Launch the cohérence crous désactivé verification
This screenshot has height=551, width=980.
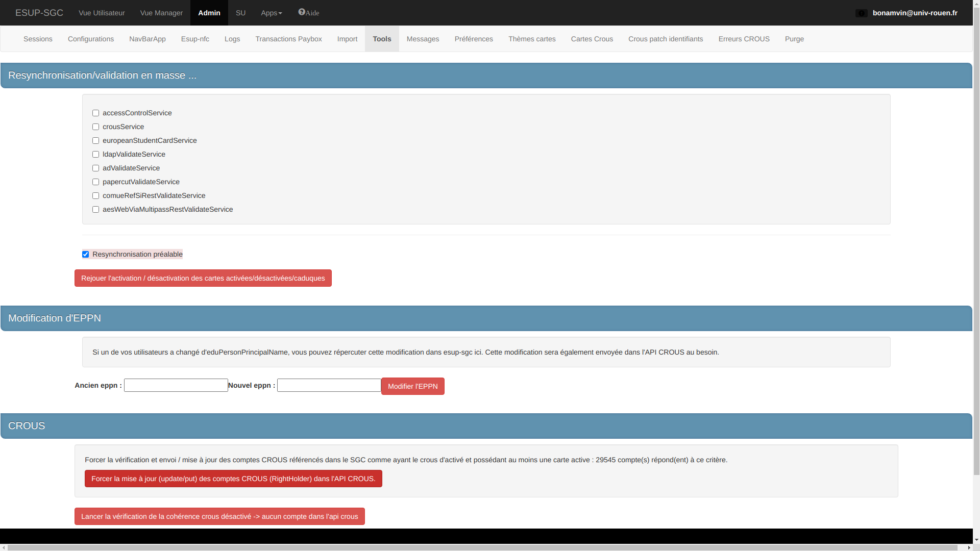[219, 516]
